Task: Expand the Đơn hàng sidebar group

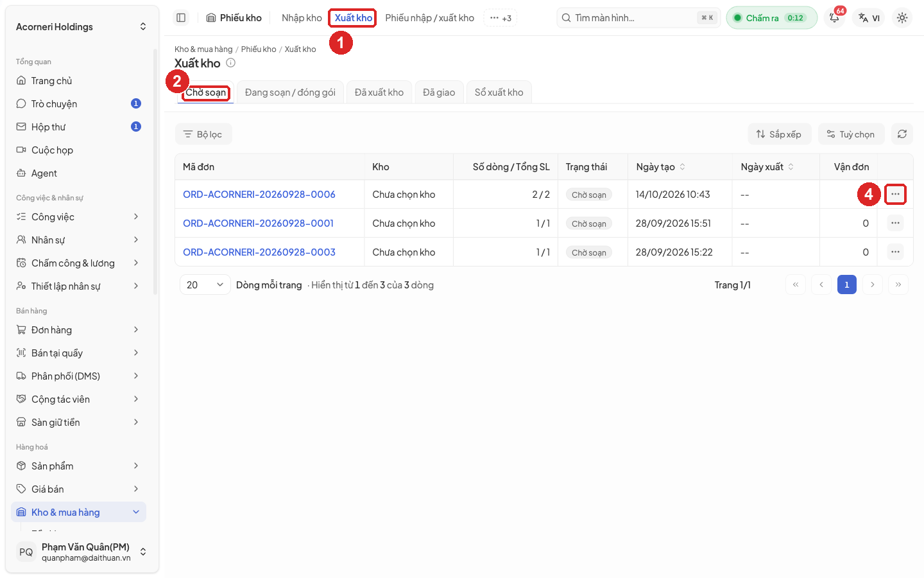Action: 78,330
